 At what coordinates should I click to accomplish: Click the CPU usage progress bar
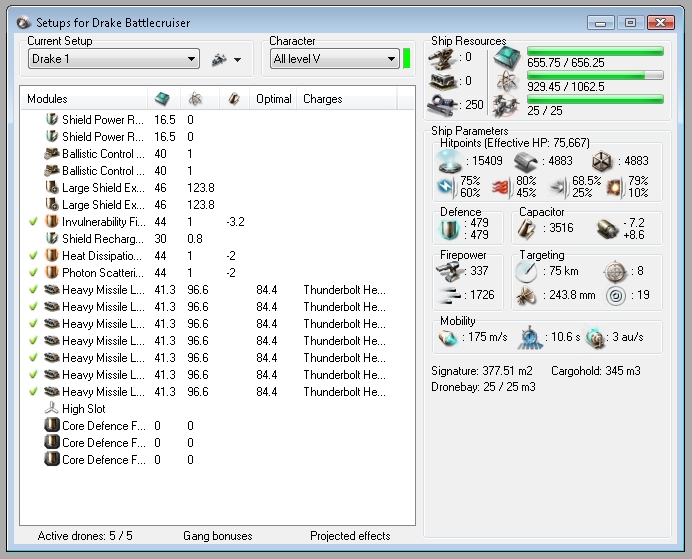pos(595,51)
